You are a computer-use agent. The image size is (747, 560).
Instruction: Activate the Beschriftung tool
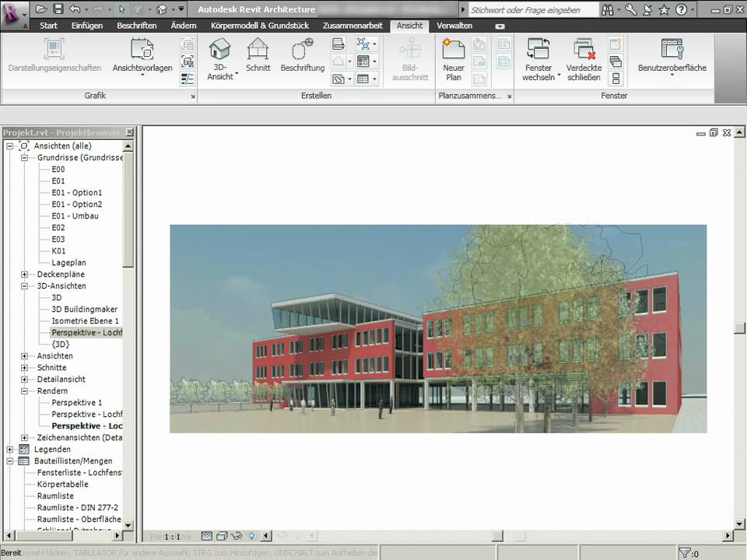pyautogui.click(x=302, y=53)
